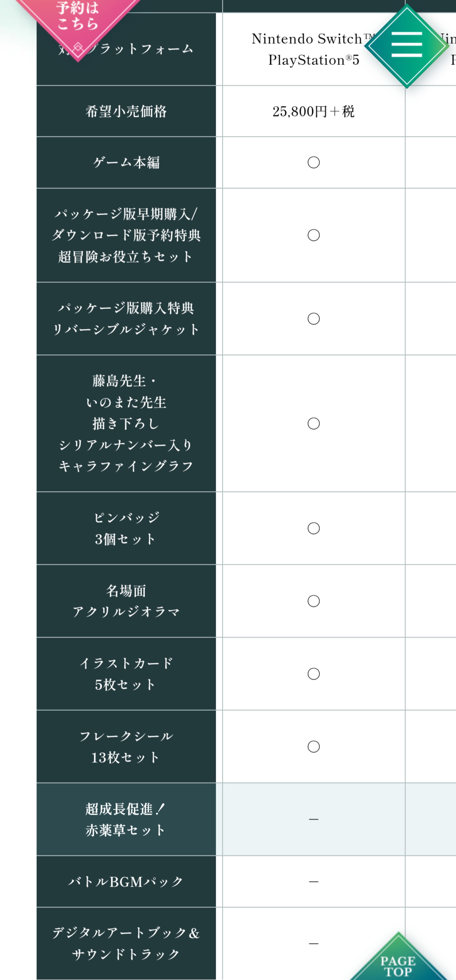456x980 pixels.
Task: Select the デジタルアートブック＆サウンドトラック header cell
Action: click(126, 943)
